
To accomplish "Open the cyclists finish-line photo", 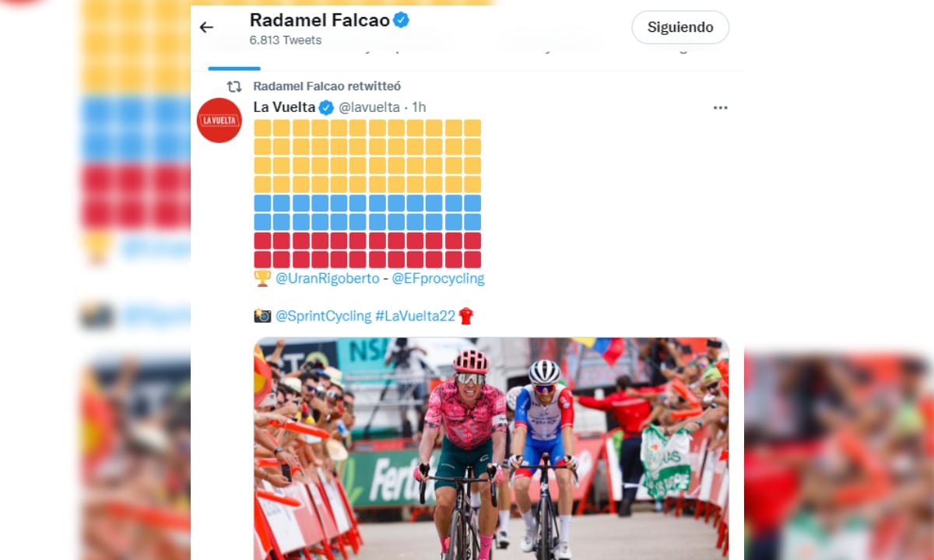I will pyautogui.click(x=490, y=447).
